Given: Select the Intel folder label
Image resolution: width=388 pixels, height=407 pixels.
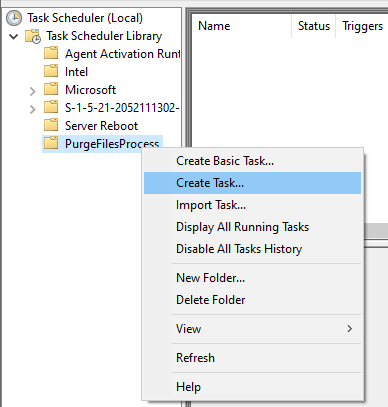Looking at the screenshot, I should tap(76, 72).
